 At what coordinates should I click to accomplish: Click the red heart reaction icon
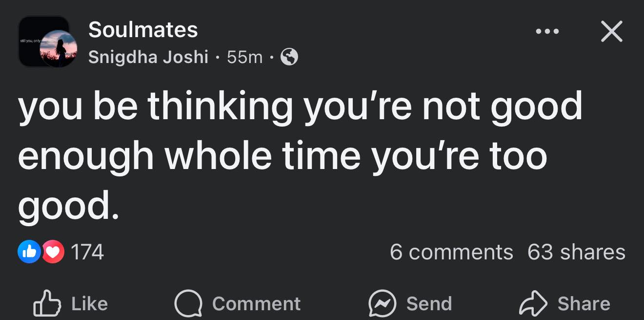[53, 253]
